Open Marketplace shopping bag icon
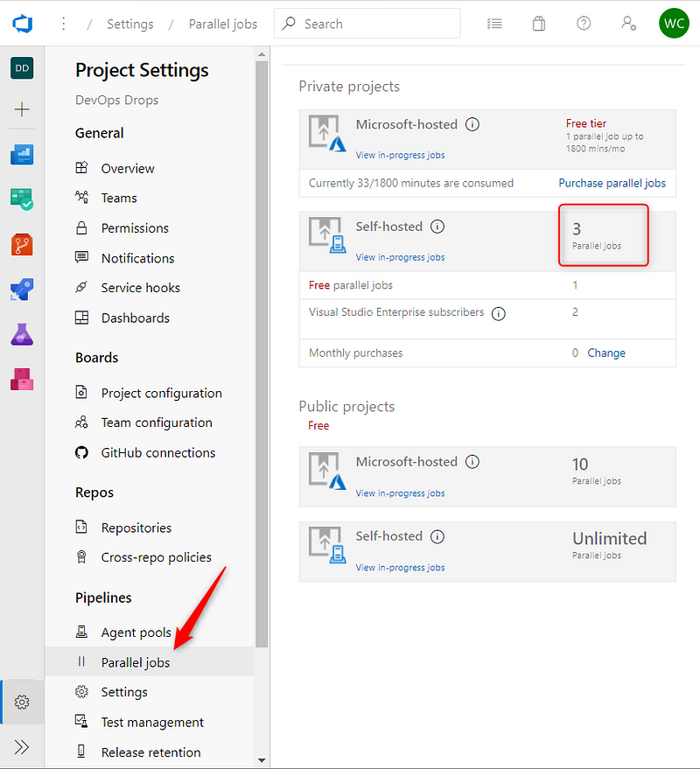Image resolution: width=700 pixels, height=769 pixels. click(x=539, y=24)
